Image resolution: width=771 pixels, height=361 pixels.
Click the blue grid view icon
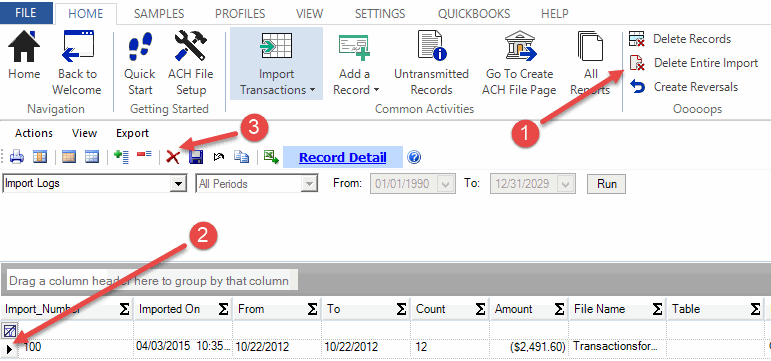click(x=92, y=157)
